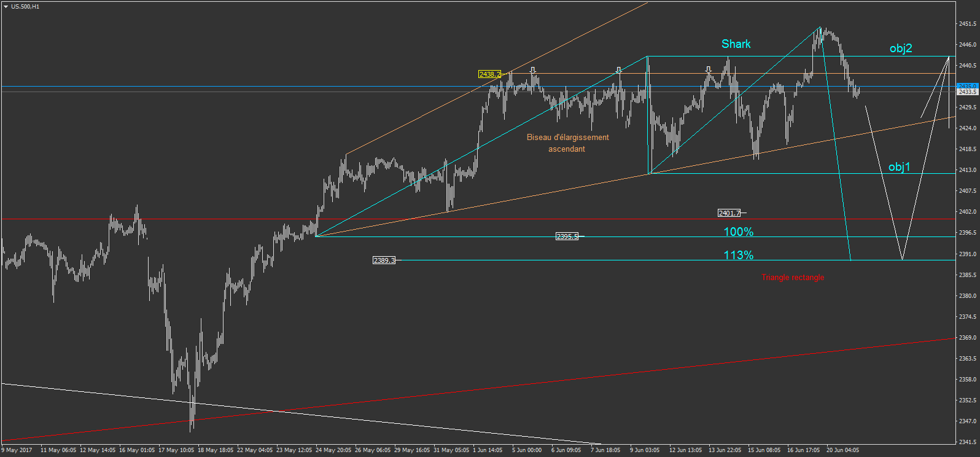Click the 2352.5 price scale value

tap(967, 400)
